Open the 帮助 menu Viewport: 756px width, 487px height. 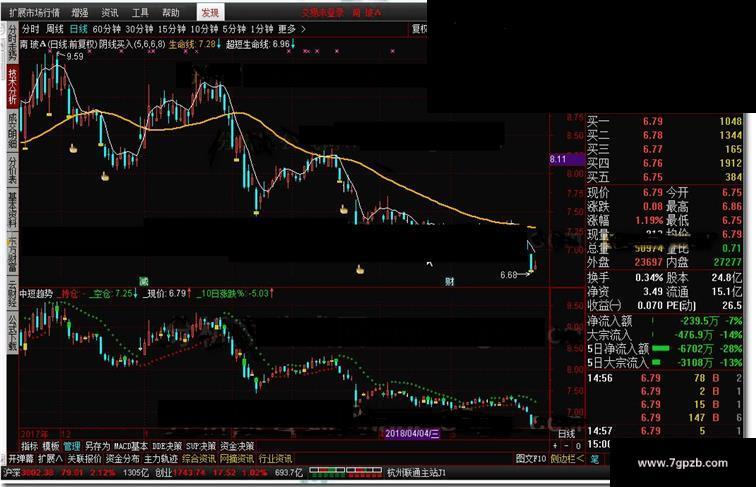coord(171,13)
